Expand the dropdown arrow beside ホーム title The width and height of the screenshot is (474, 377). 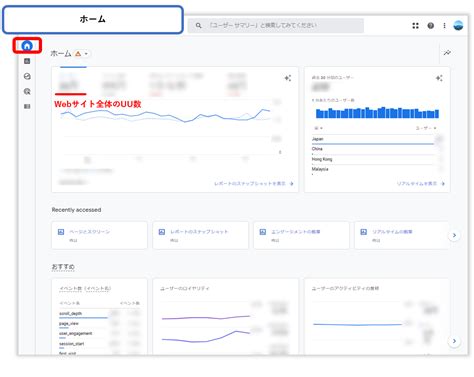click(86, 54)
